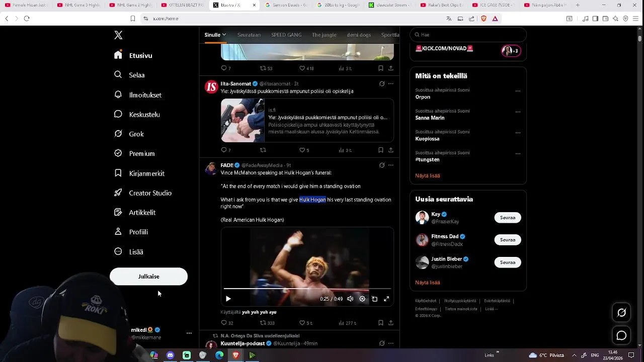Screen dimensions: 644x362
Task: Open Grok icon on FADE post
Action: (x=382, y=165)
